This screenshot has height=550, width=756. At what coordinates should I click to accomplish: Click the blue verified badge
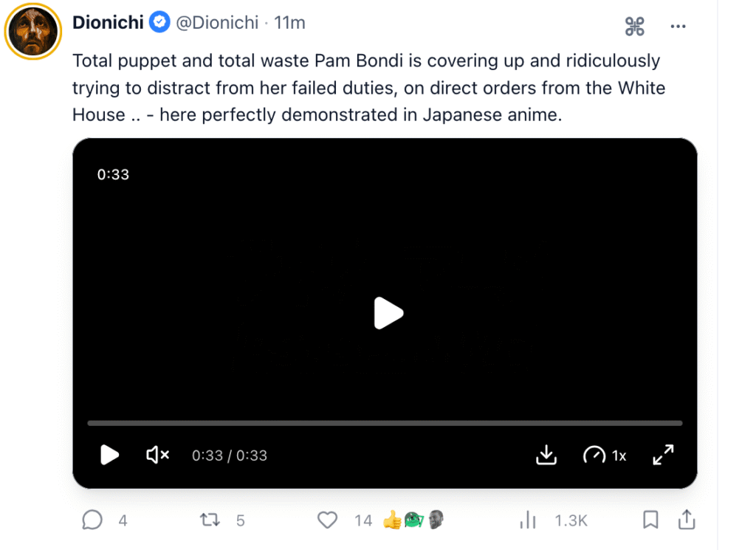tap(159, 23)
